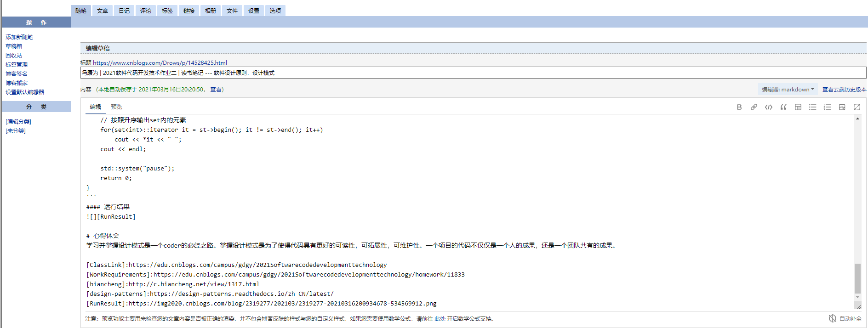Switch to the 编辑 editor tab
This screenshot has height=328, width=868.
[x=96, y=107]
